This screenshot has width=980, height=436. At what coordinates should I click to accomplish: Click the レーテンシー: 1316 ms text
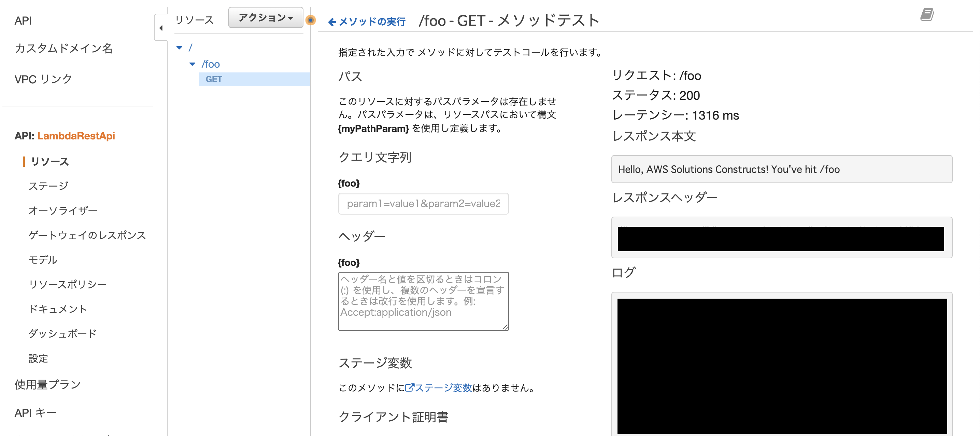tap(675, 115)
